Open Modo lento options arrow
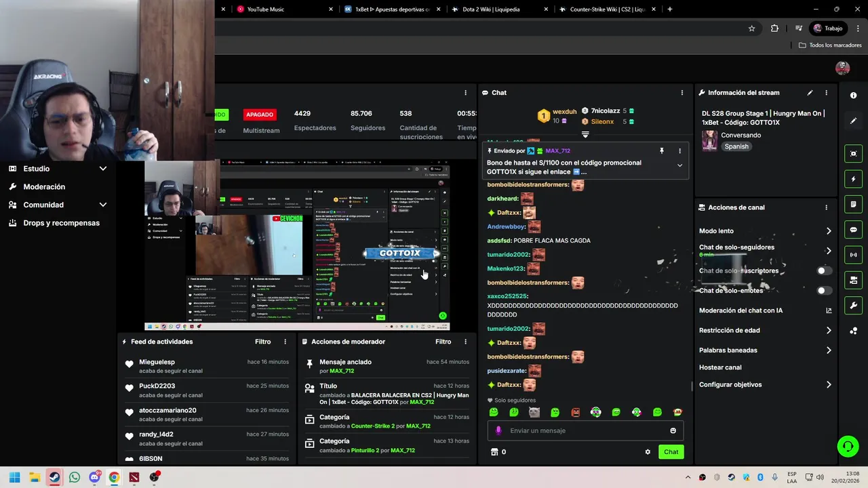The width and height of the screenshot is (868, 488). [829, 231]
